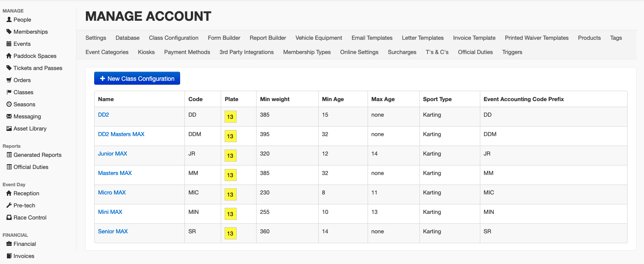Click the Paddock Spaces home icon

9,56
